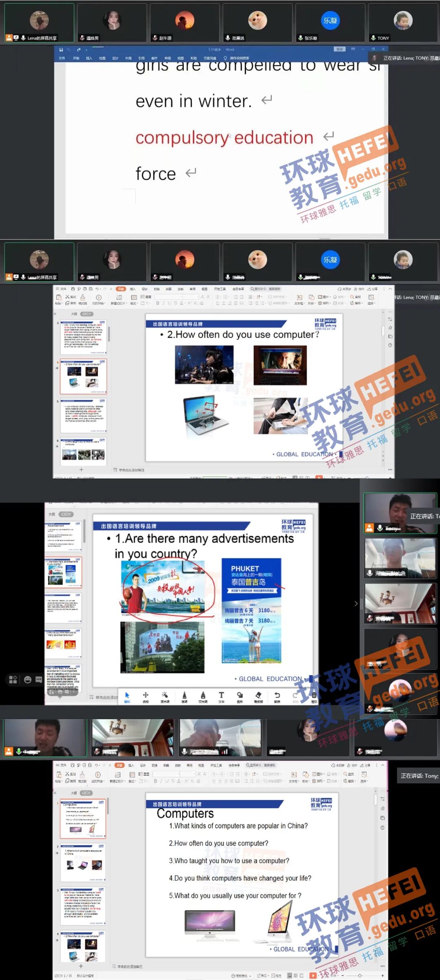Open 审阅 Review tab in Word ribbon

167,58
